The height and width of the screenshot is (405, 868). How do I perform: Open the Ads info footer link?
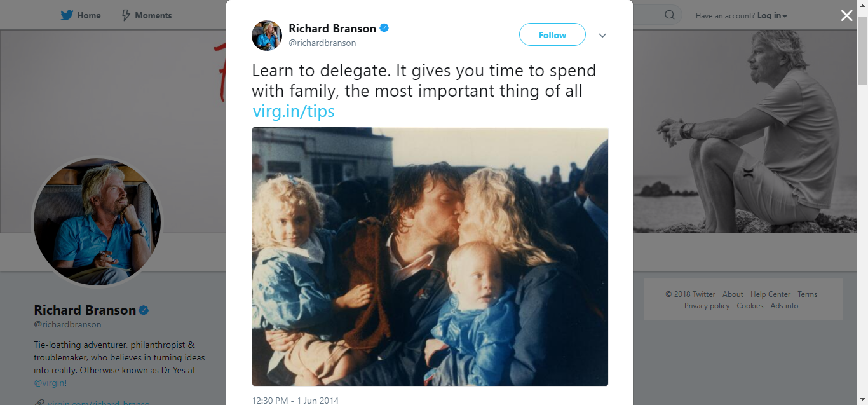[784, 306]
